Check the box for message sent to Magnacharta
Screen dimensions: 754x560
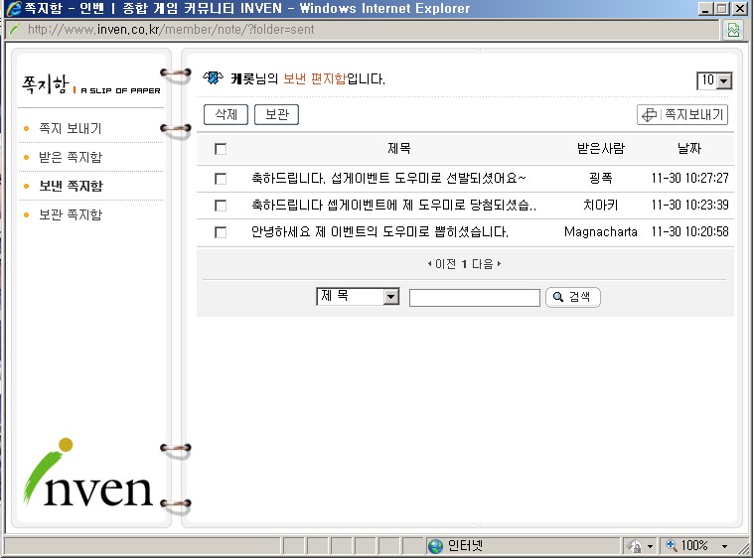click(221, 232)
